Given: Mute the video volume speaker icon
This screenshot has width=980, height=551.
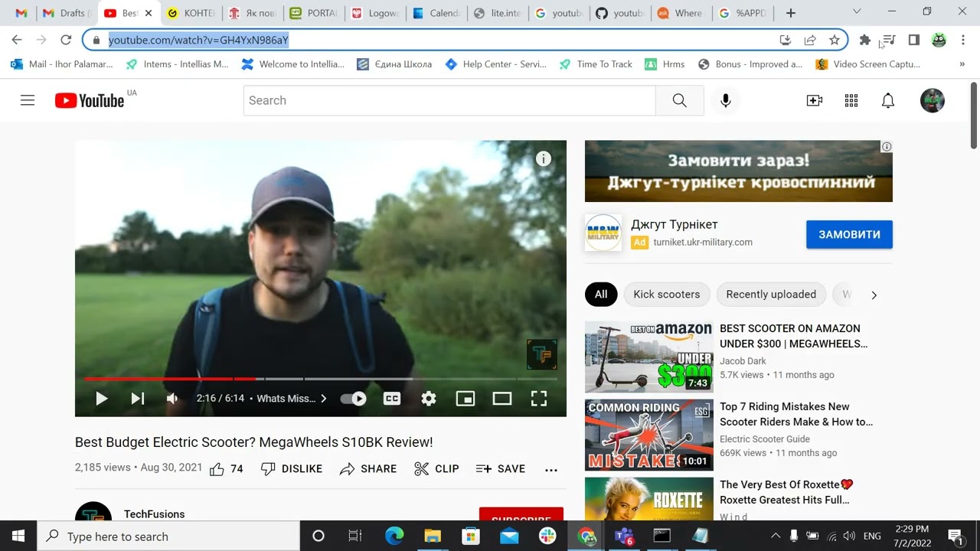Looking at the screenshot, I should [172, 398].
